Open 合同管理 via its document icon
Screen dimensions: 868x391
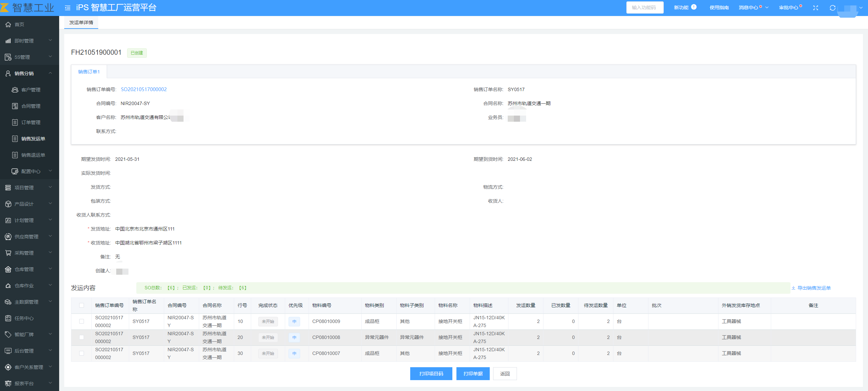click(15, 106)
